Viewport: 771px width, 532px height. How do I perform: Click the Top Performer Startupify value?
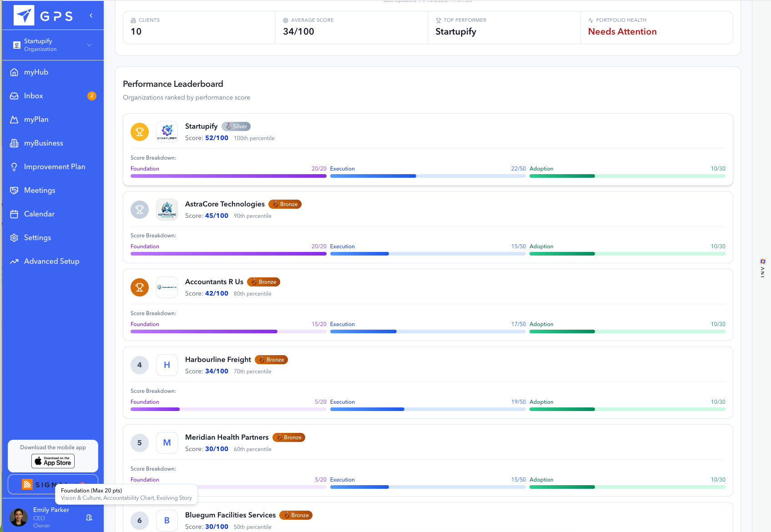click(456, 32)
